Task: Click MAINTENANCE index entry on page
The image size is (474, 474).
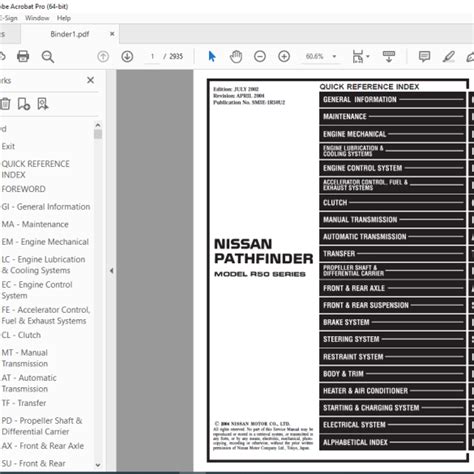Action: [392, 117]
